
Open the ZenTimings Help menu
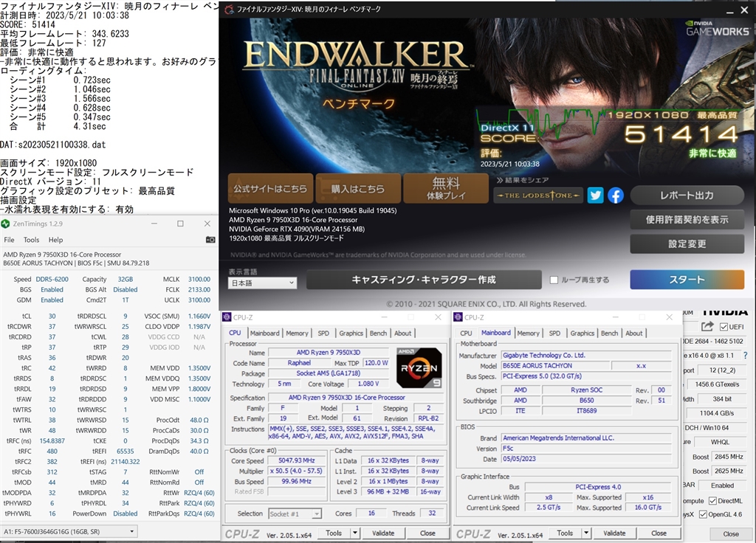(55, 240)
